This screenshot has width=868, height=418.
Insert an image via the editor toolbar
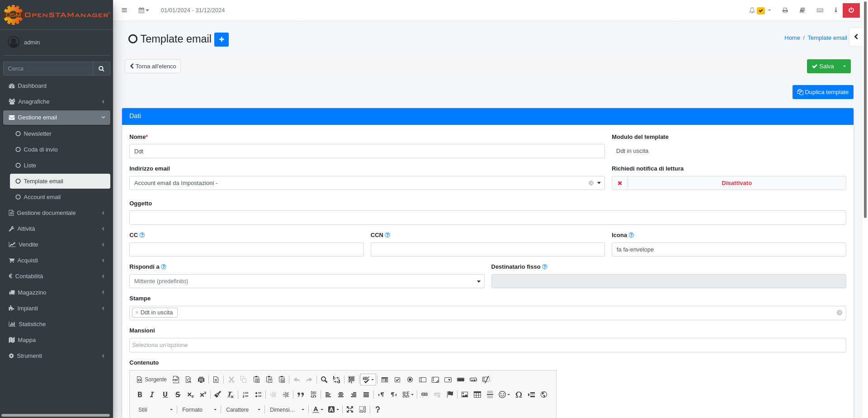(465, 394)
